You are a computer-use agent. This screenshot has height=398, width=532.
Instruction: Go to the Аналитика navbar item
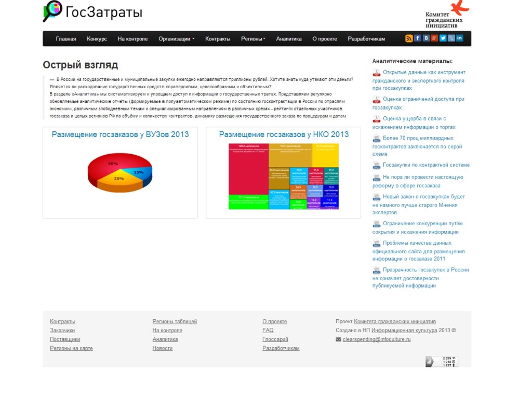(x=289, y=39)
